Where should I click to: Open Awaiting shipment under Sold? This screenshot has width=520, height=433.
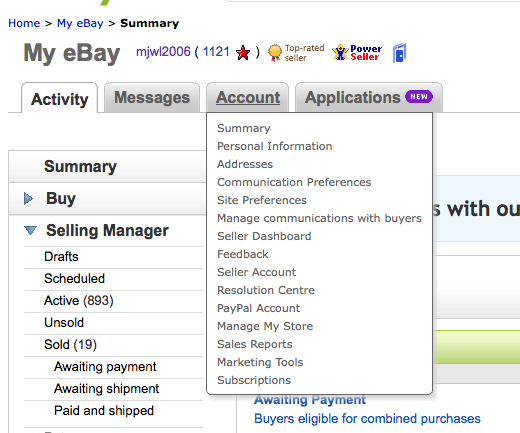(x=107, y=389)
